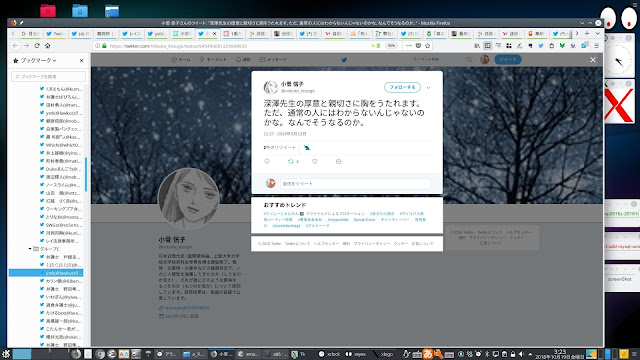This screenshot has height=360, width=640.
Task: Switch to the xclock taskbar entry
Action: (x=330, y=354)
